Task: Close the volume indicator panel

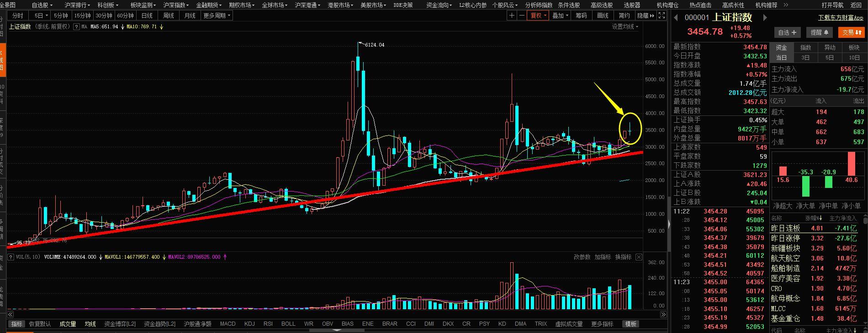Action: click(639, 257)
